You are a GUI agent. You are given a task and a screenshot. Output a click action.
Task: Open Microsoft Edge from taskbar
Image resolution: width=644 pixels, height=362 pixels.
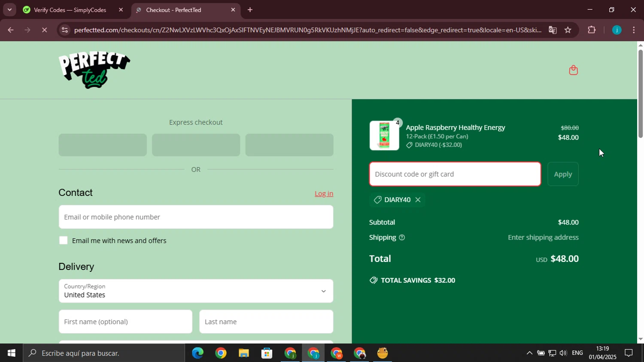pyautogui.click(x=197, y=353)
